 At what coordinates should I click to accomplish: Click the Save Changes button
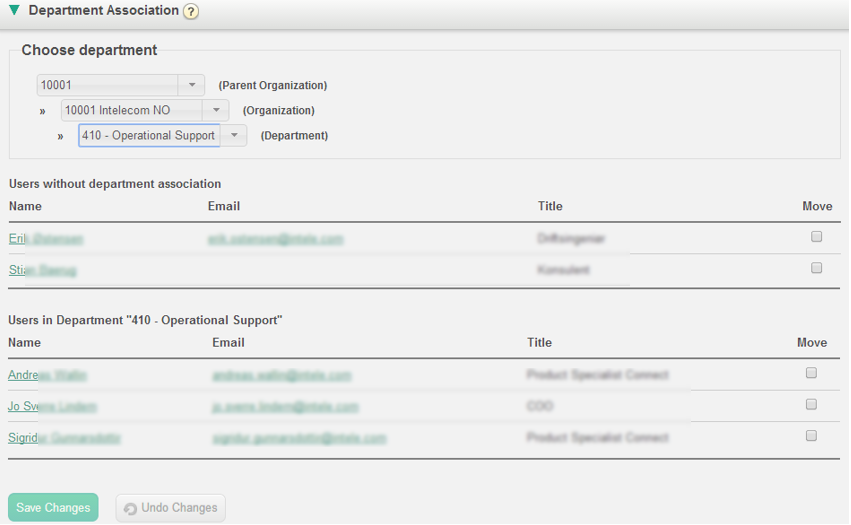pyautogui.click(x=53, y=508)
